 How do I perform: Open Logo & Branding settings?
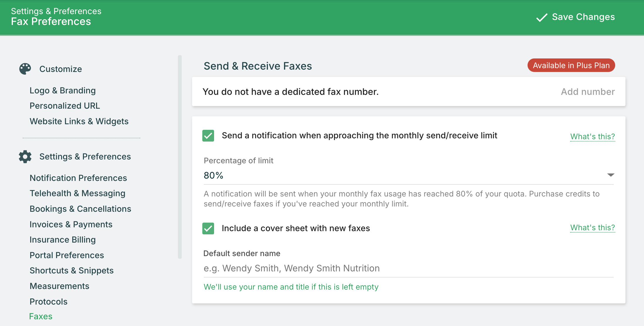(x=63, y=90)
